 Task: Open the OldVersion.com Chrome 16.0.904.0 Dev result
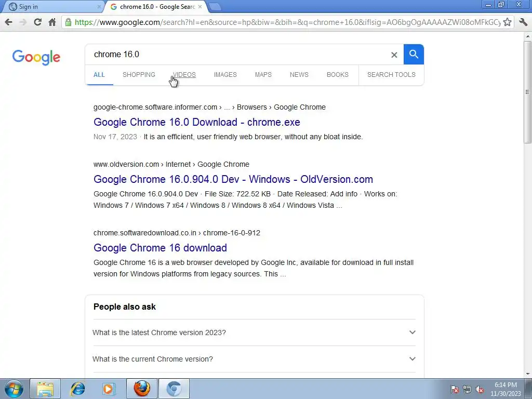tap(233, 179)
